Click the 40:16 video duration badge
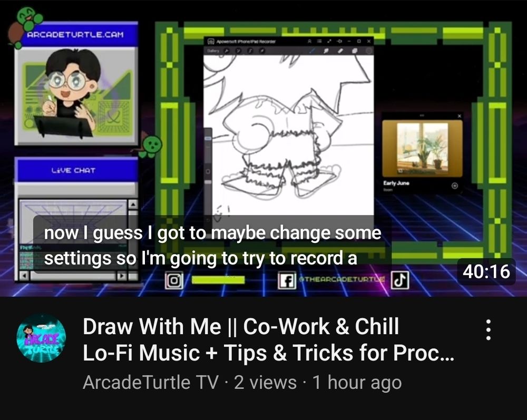The height and width of the screenshot is (420, 527). [x=486, y=271]
